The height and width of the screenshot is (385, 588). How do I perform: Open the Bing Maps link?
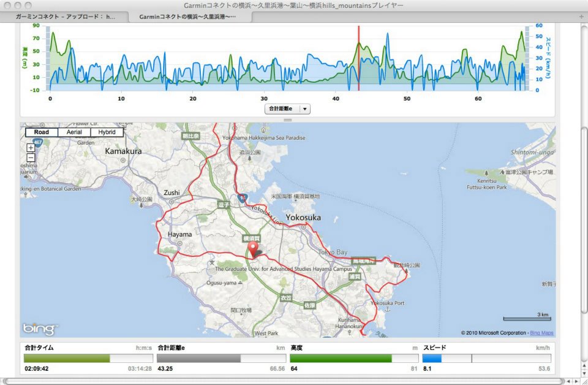[541, 333]
